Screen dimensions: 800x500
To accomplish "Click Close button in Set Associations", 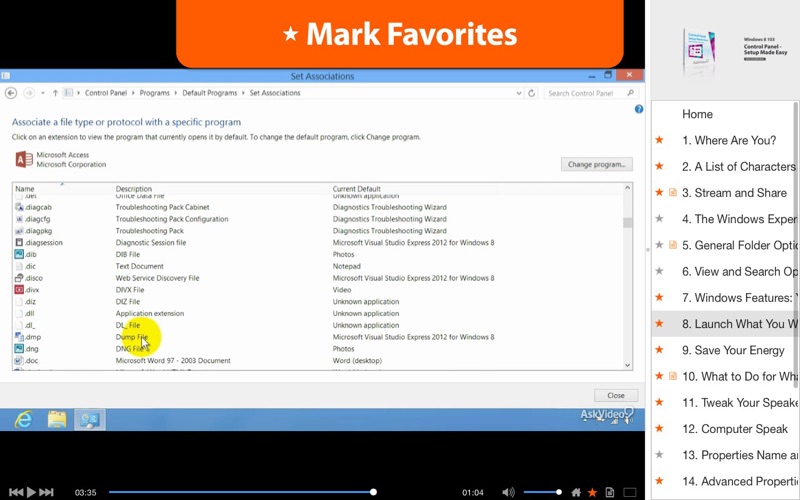I will click(615, 395).
